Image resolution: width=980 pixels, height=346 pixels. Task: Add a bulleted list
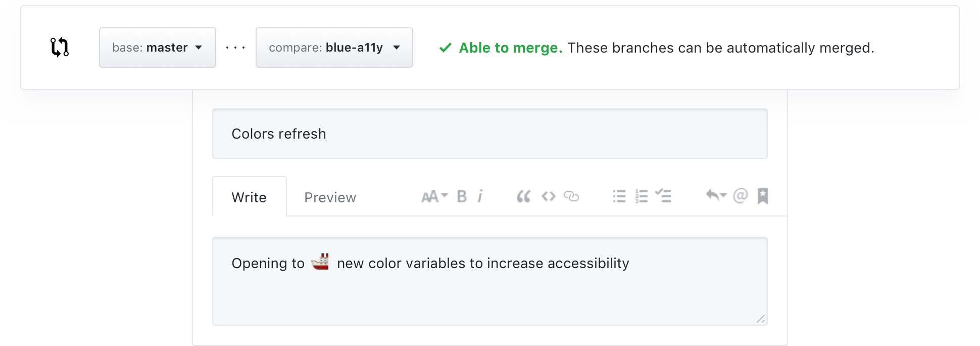pos(619,196)
